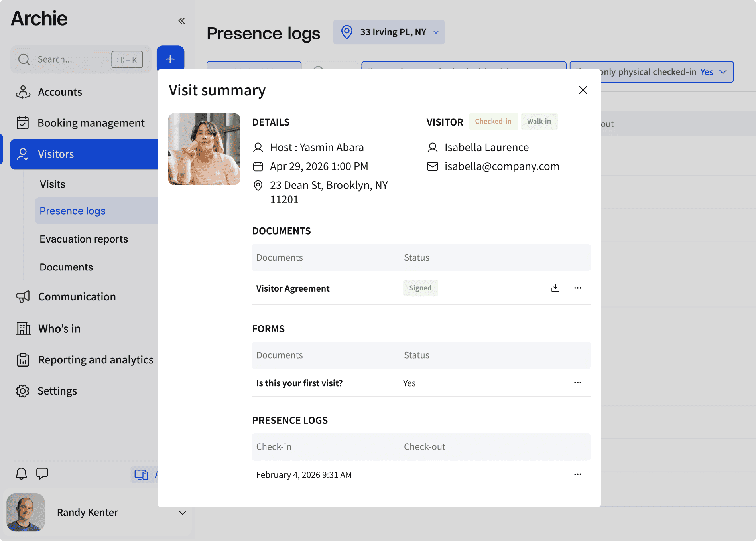Click the isabella@company.com email link

(502, 166)
